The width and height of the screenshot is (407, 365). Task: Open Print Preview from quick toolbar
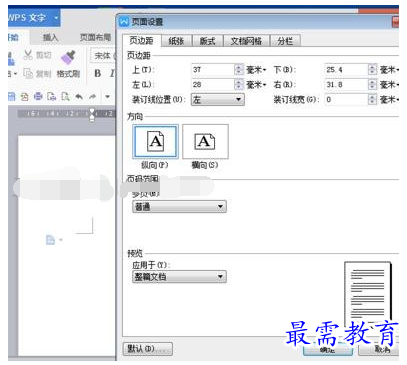[x=51, y=97]
